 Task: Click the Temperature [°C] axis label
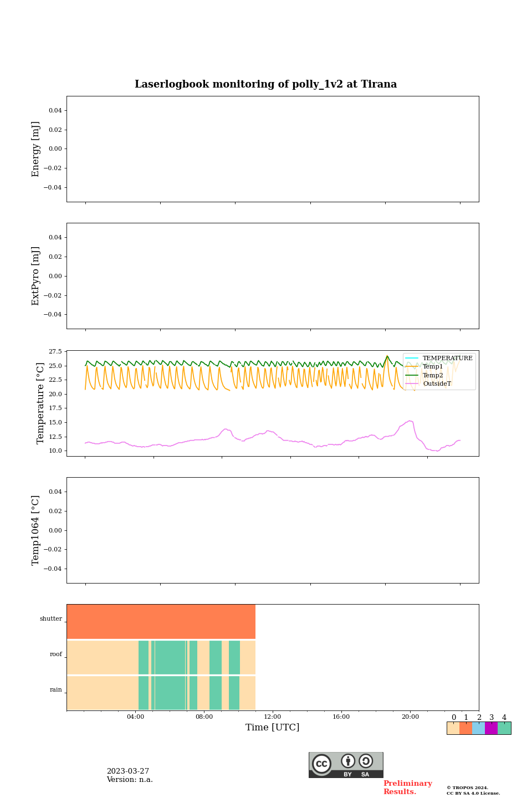click(40, 403)
